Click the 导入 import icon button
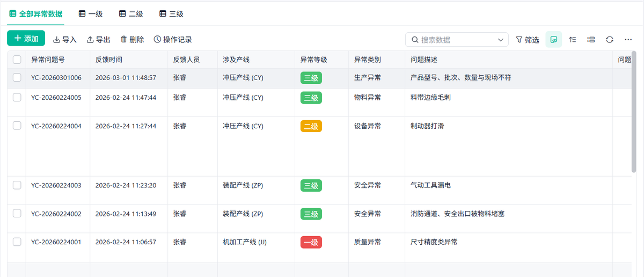Viewport: 644px width, 277px height. tap(65, 40)
